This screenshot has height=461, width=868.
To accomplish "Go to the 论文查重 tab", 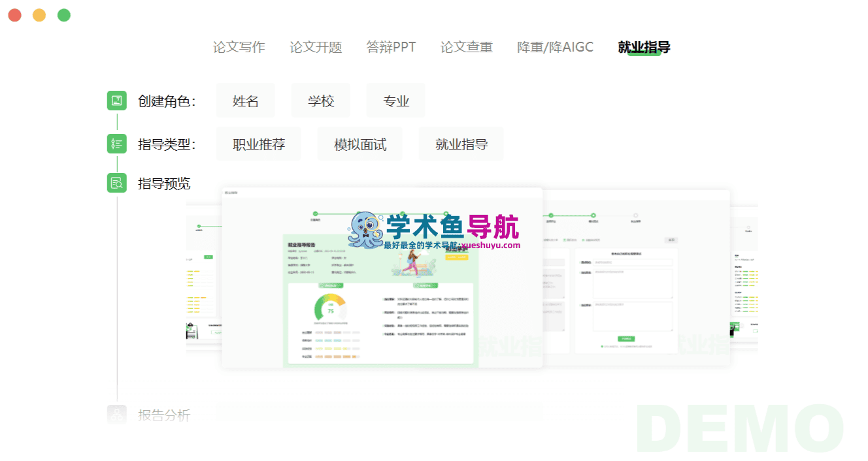I will [x=466, y=47].
